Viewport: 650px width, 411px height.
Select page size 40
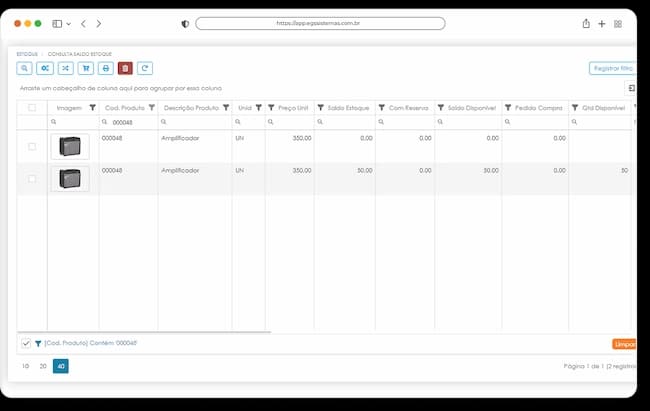(61, 366)
